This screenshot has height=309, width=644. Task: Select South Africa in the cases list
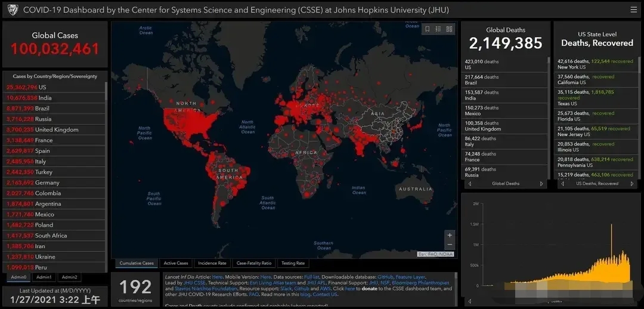pos(54,236)
